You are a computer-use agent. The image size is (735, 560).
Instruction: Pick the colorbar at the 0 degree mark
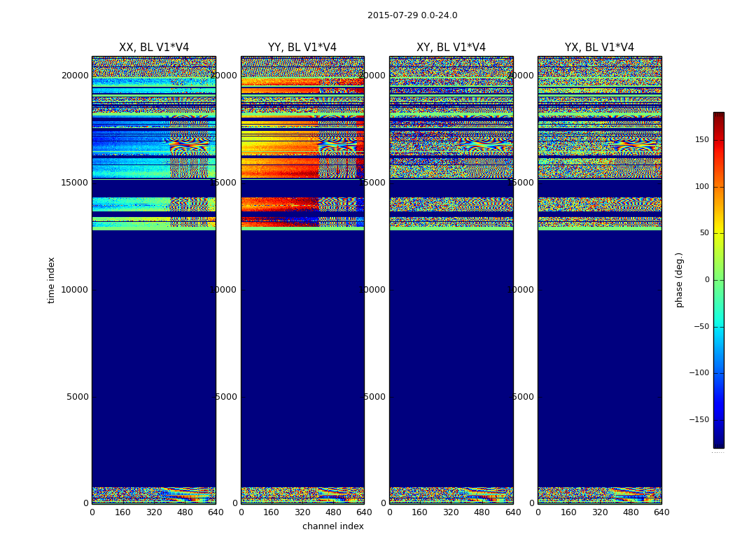(x=718, y=280)
